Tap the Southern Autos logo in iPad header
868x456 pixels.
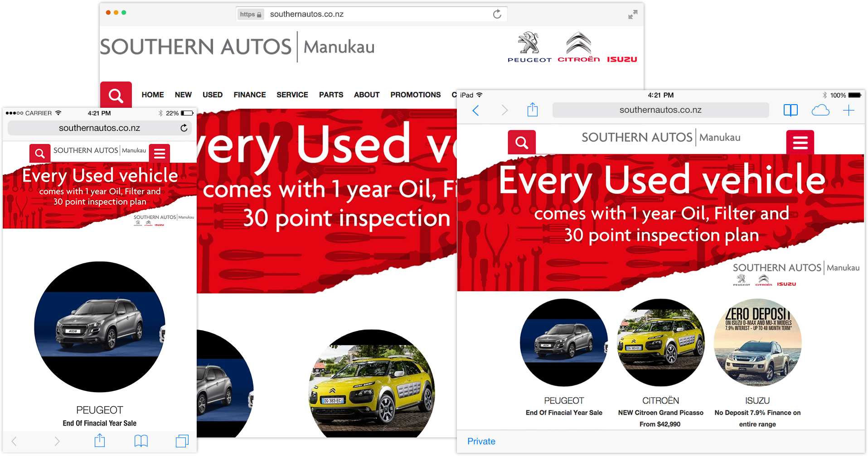661,137
